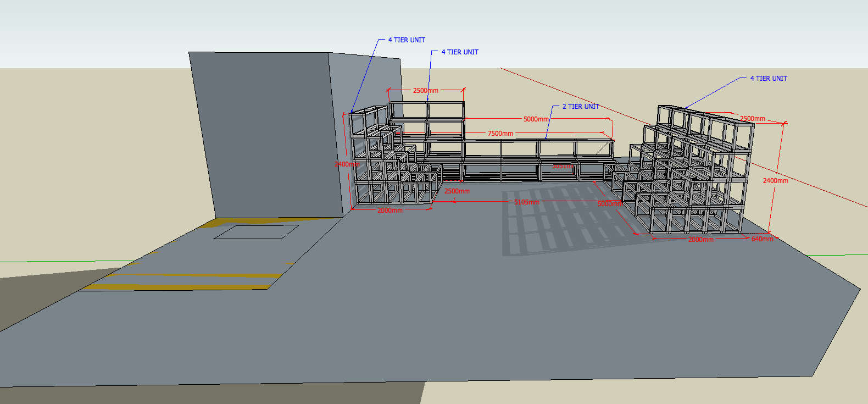Select the 2000mm dimension under right rack

pyautogui.click(x=700, y=240)
